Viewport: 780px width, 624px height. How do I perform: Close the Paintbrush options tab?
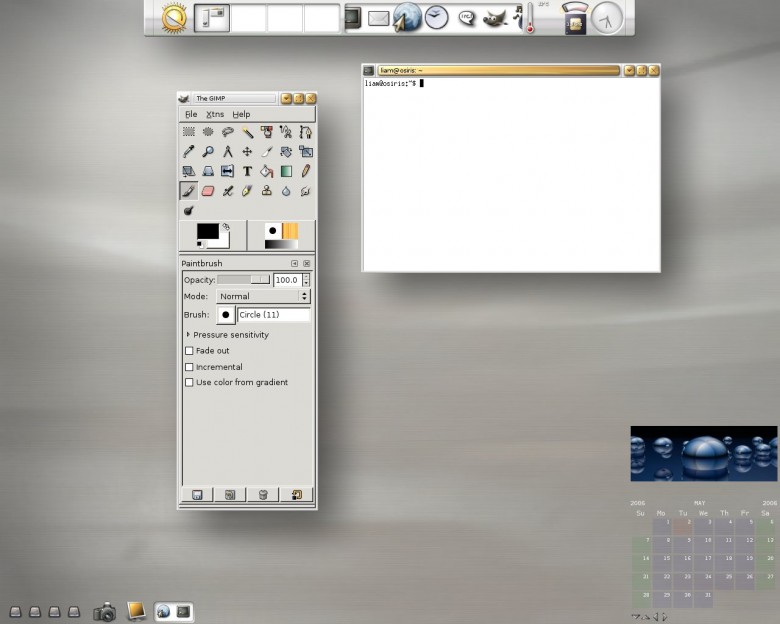point(306,263)
